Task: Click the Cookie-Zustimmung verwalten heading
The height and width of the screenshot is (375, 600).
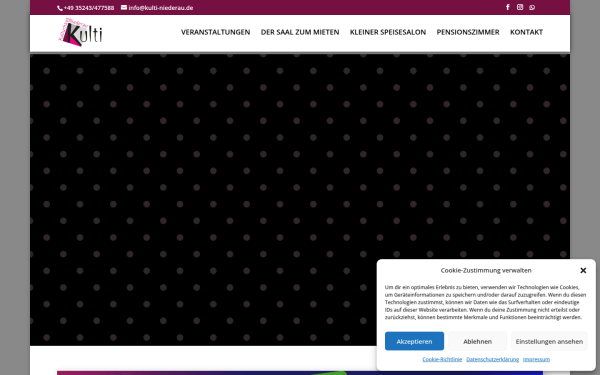Action: click(x=486, y=271)
